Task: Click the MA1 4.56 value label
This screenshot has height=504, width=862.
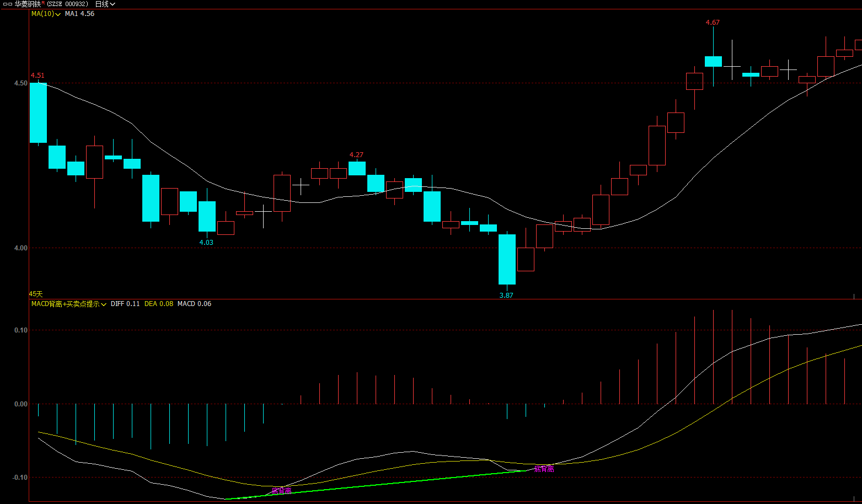Action: (x=79, y=14)
